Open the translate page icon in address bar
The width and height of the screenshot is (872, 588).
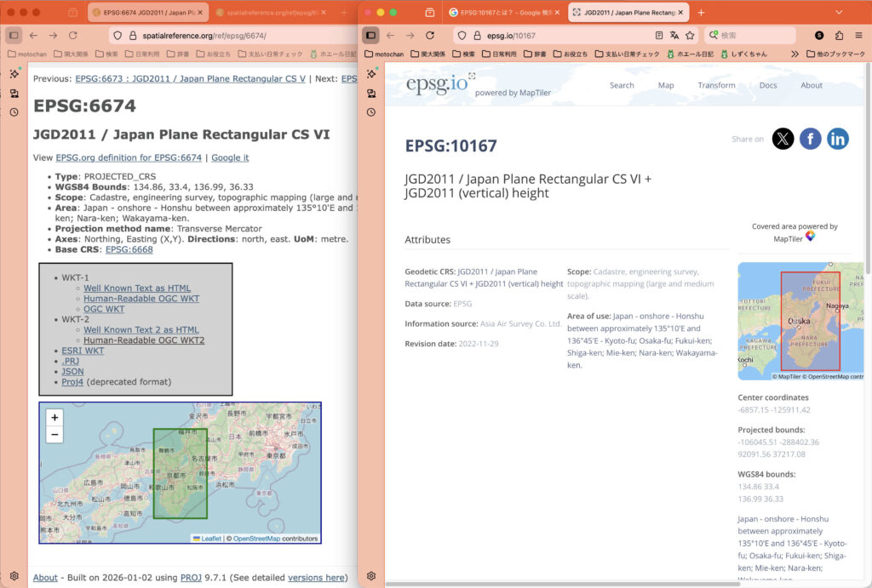[674, 36]
